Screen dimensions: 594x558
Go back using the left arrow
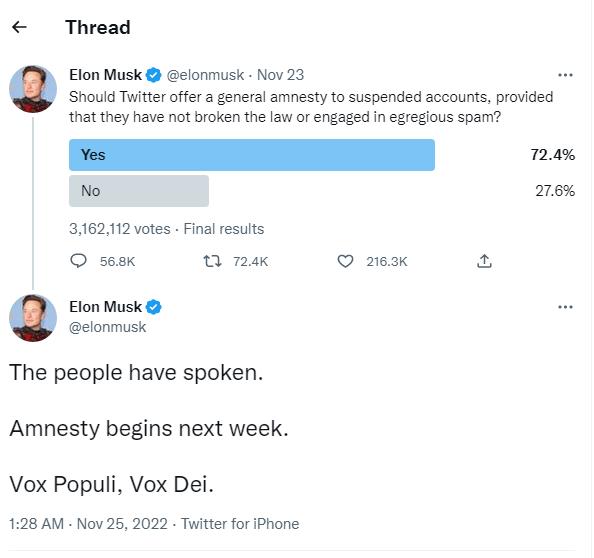click(19, 27)
